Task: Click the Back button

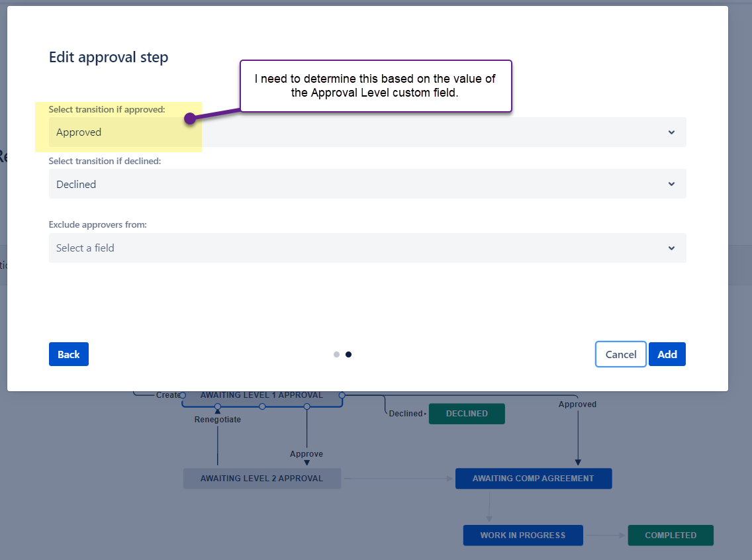Action: pyautogui.click(x=68, y=354)
